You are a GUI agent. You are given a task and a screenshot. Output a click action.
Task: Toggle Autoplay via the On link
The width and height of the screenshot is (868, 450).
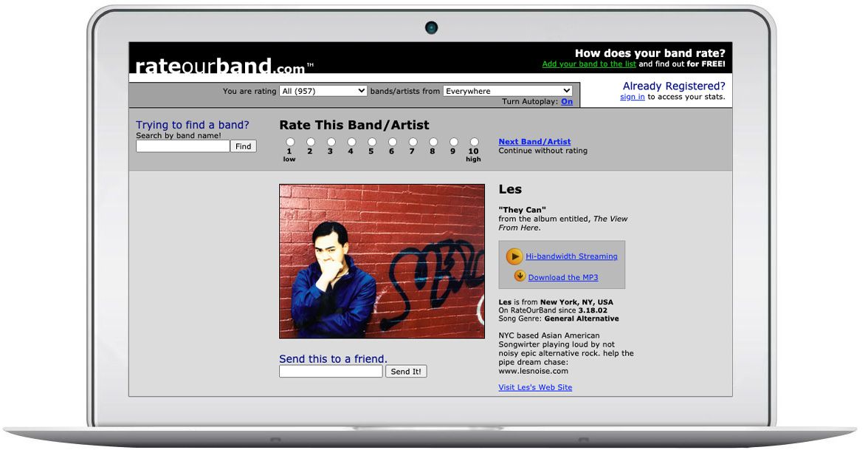point(567,101)
